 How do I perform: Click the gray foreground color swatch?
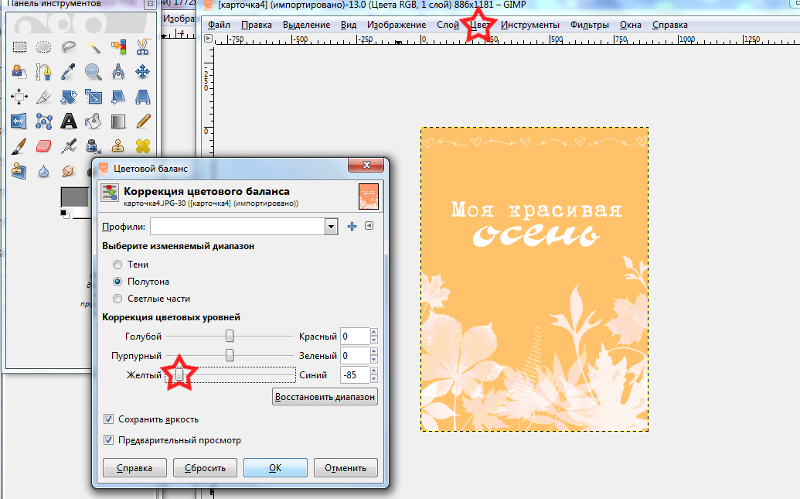(74, 197)
